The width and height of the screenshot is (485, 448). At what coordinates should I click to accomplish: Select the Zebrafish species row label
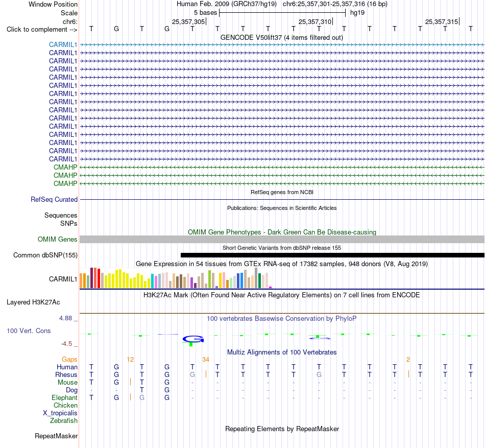[x=64, y=421]
